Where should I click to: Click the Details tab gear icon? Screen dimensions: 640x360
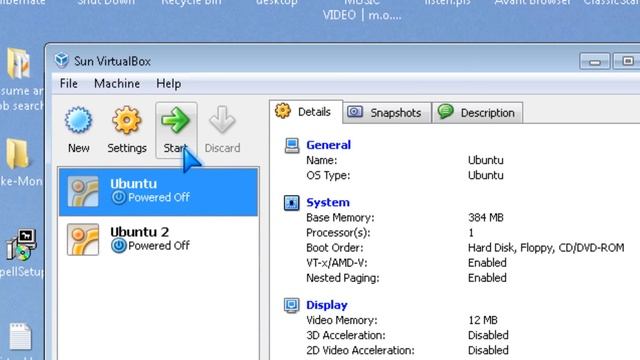coord(282,111)
